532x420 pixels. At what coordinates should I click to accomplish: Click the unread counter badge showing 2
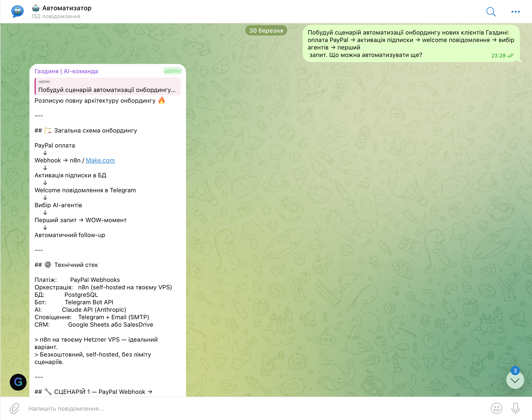515,371
